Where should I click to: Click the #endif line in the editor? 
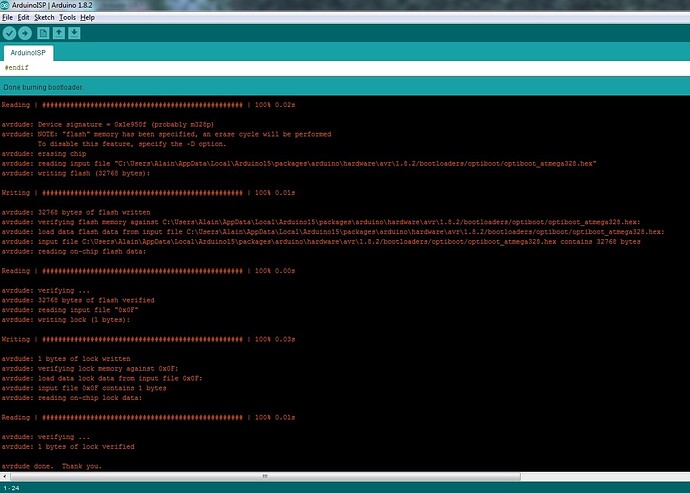click(17, 68)
